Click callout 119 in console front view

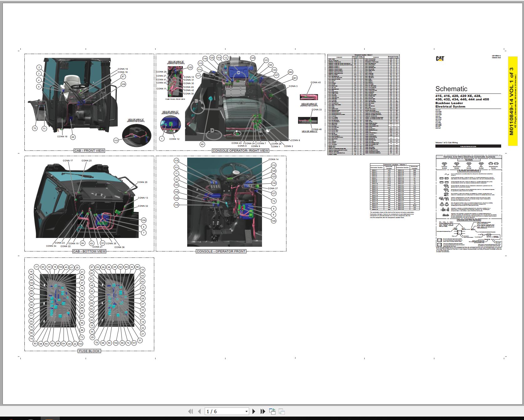coord(177,205)
